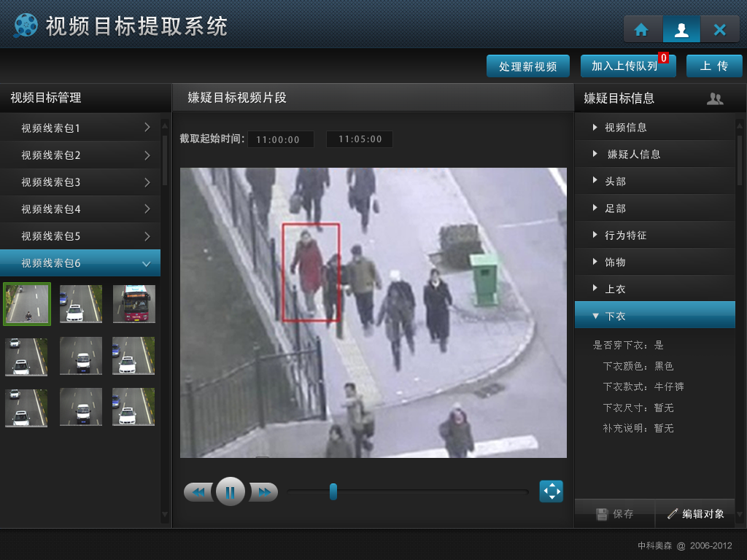Select second-row left car thumbnail

click(26, 357)
